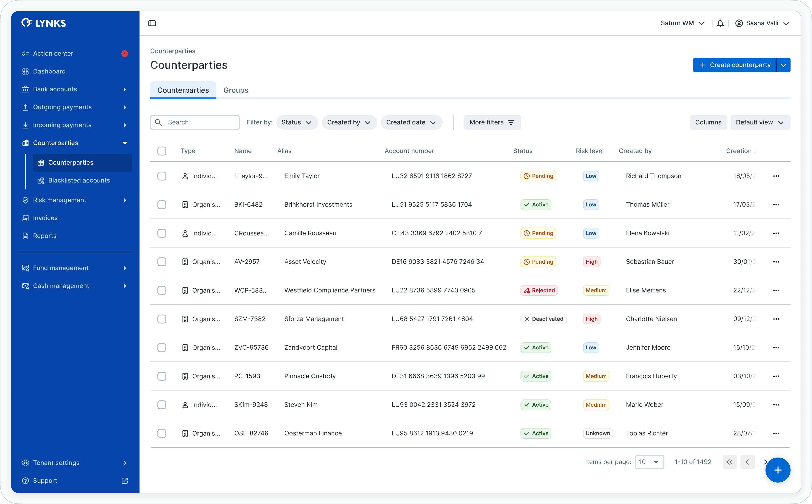Open Blacklisted accounts in the sidebar

(x=79, y=180)
